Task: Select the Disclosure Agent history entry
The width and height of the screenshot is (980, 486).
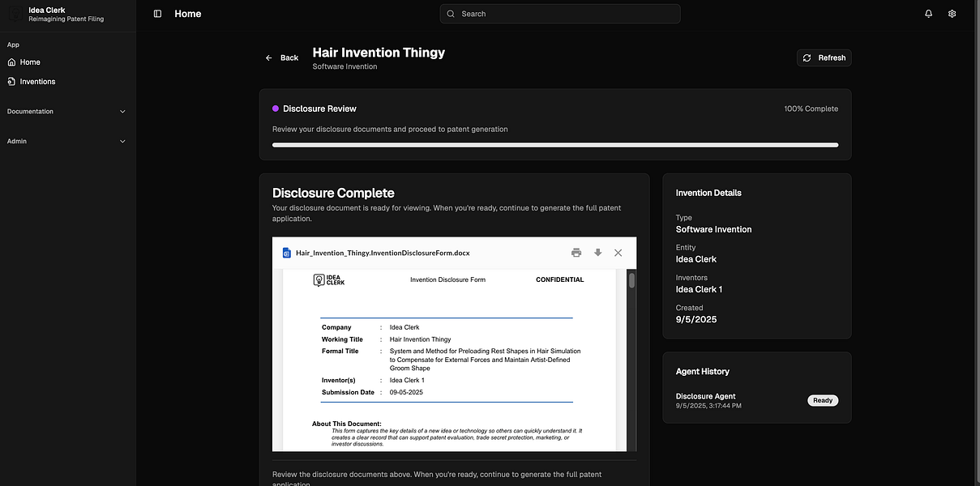Action: (x=706, y=400)
